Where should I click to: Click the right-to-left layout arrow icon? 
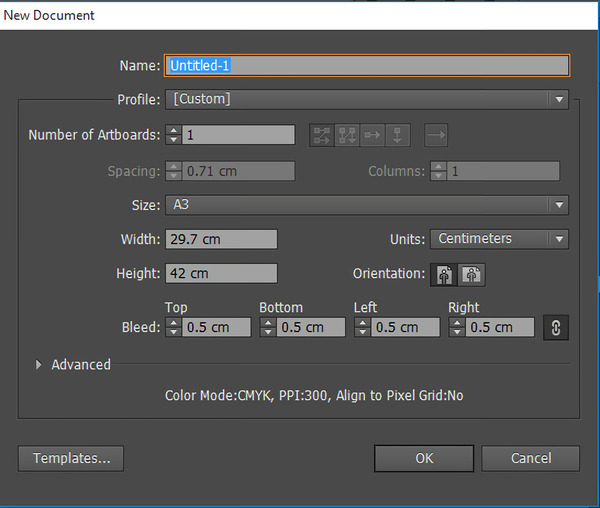click(x=436, y=135)
